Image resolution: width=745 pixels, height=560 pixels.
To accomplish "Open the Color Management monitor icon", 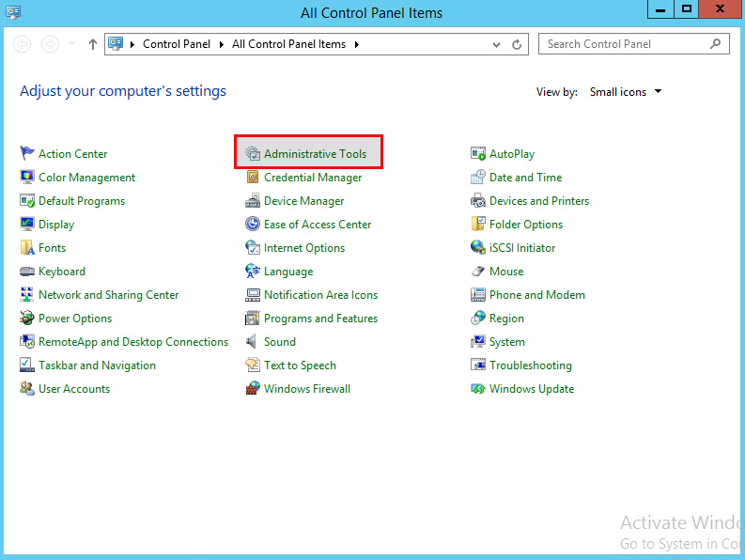I will (x=27, y=177).
